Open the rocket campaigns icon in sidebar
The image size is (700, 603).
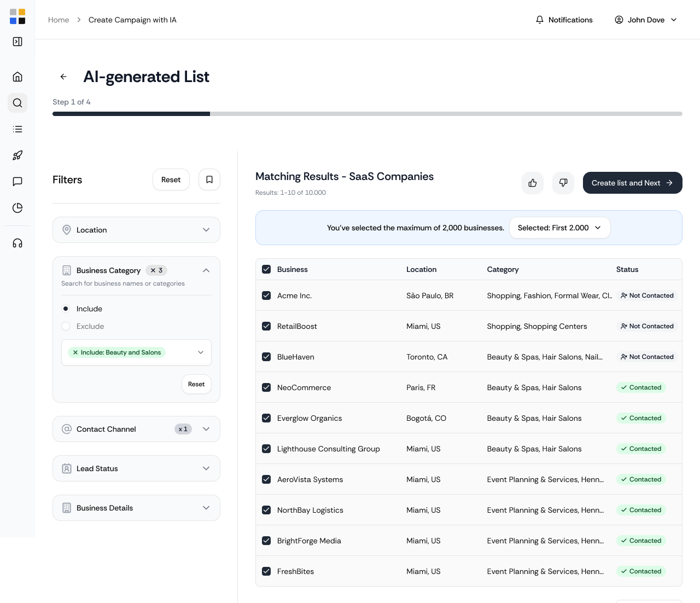(x=17, y=155)
